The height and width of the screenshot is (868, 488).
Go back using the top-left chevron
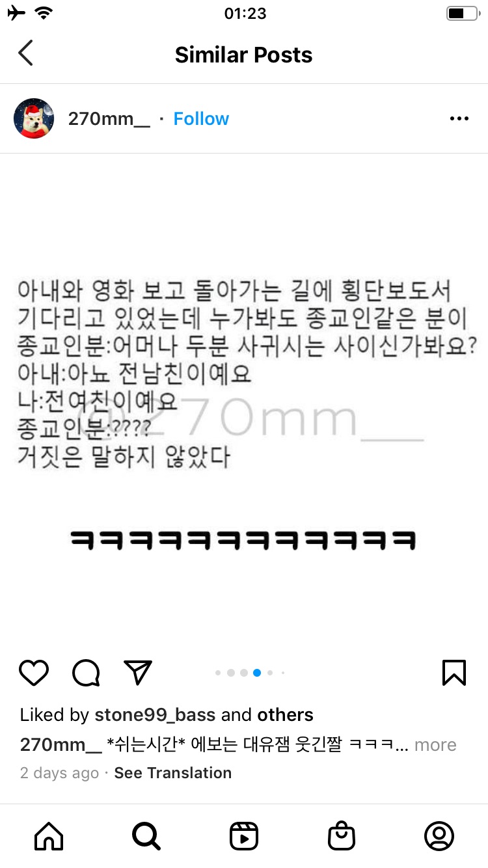click(25, 53)
